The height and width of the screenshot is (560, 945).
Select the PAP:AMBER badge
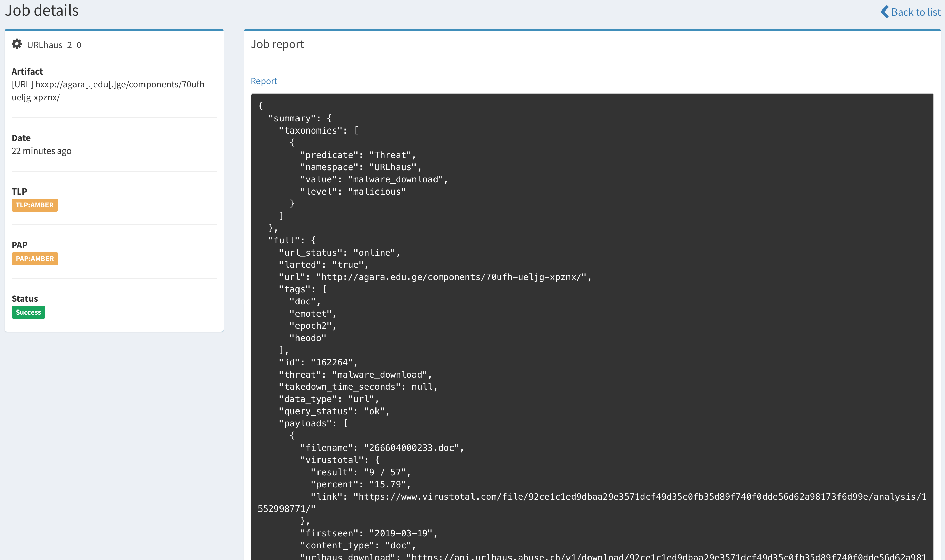tap(35, 259)
